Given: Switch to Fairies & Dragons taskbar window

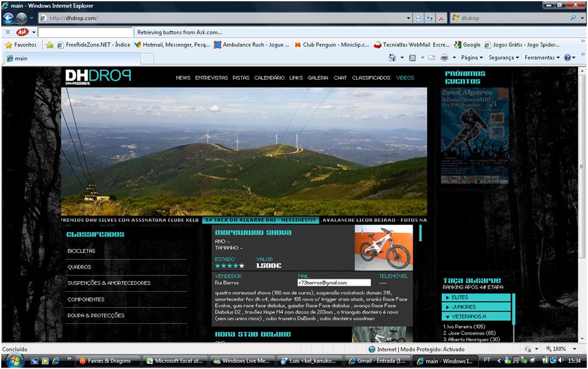Looking at the screenshot, I should (x=108, y=361).
